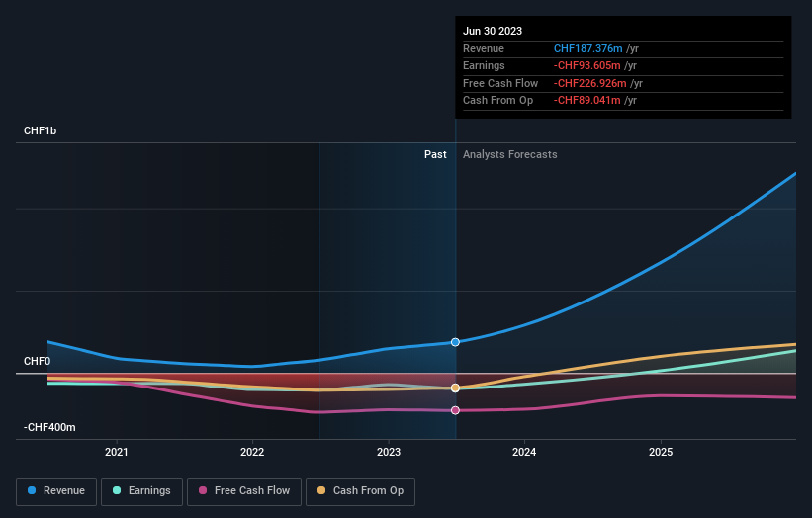Select the 2021 x-axis label
The image size is (812, 518).
pos(117,453)
